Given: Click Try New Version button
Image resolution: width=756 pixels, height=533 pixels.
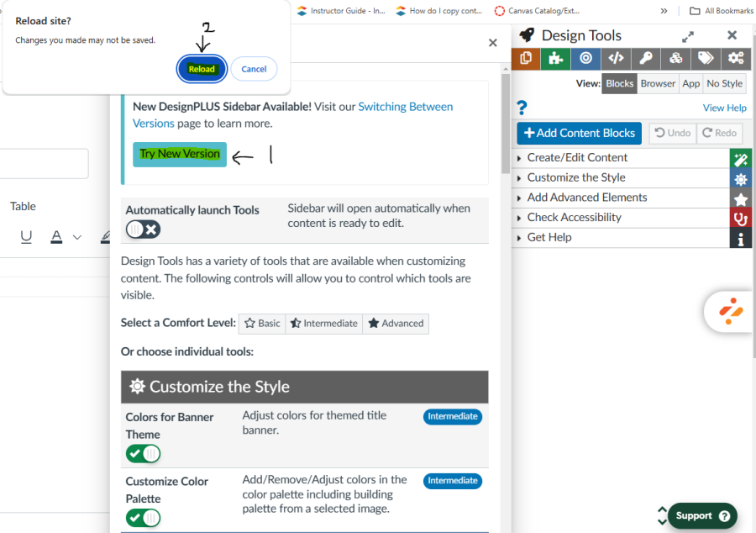Looking at the screenshot, I should [x=180, y=155].
